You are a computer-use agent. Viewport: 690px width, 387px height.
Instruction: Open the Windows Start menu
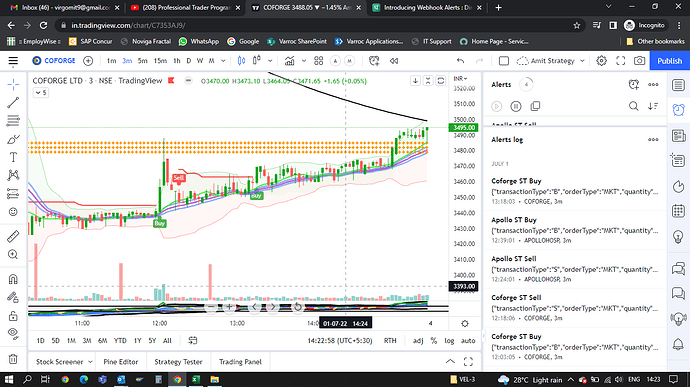[x=8, y=379]
